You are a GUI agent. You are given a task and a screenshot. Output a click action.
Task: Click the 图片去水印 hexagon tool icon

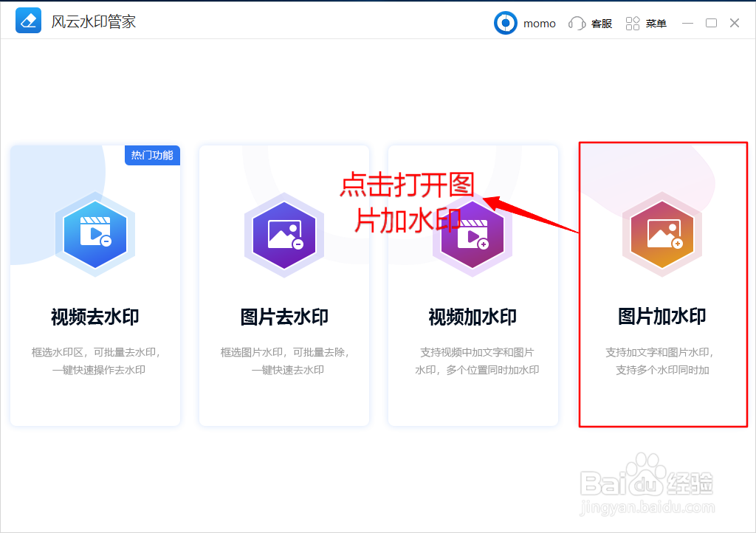284,235
